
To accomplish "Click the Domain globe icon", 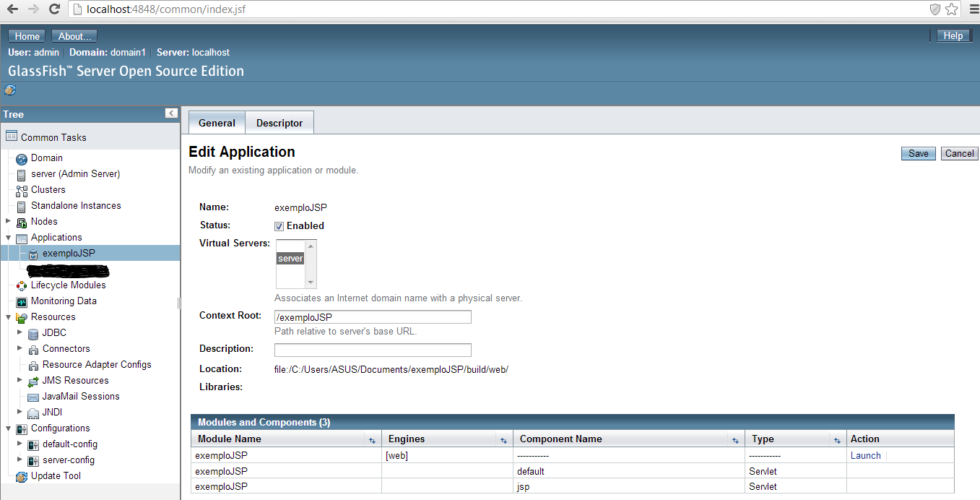I will 22,158.
